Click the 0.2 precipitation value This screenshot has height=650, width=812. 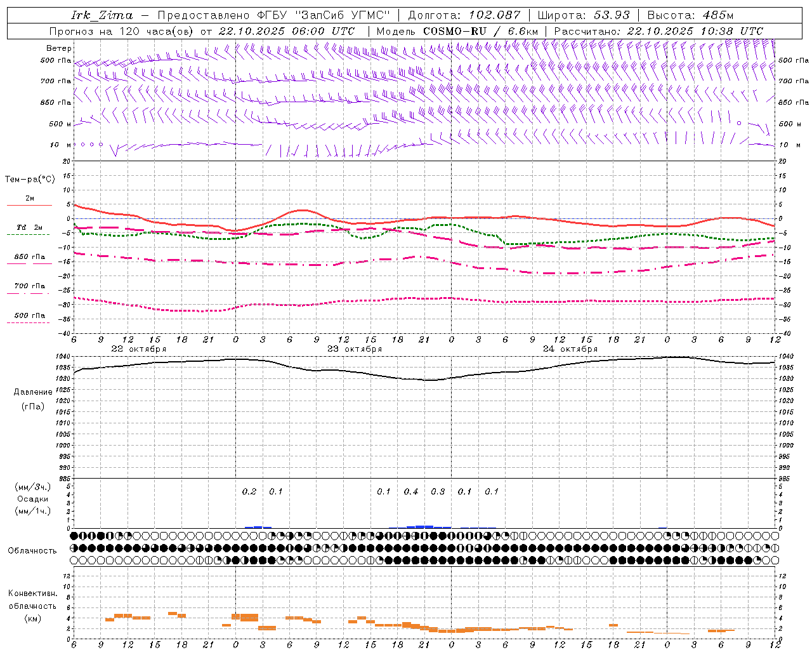[x=249, y=491]
